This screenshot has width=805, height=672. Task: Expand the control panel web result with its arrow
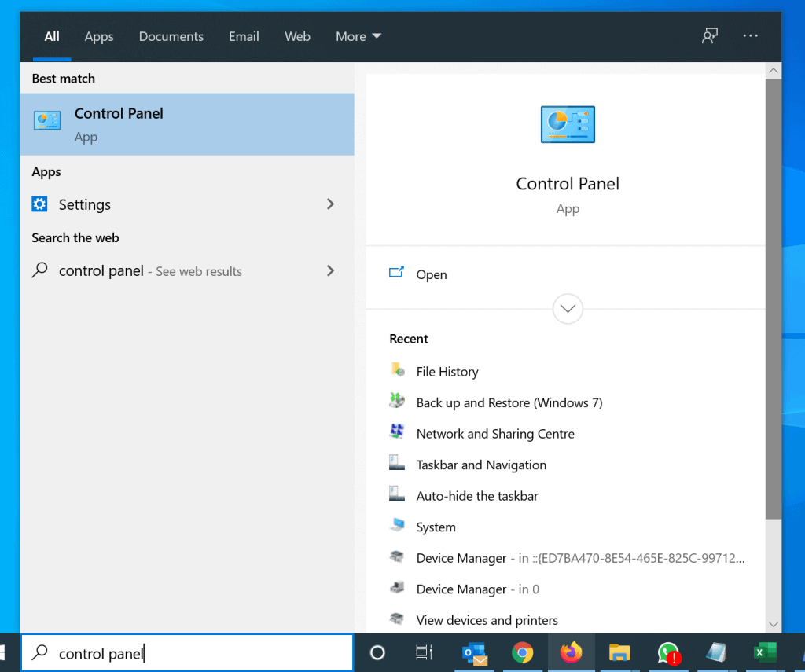coord(331,270)
